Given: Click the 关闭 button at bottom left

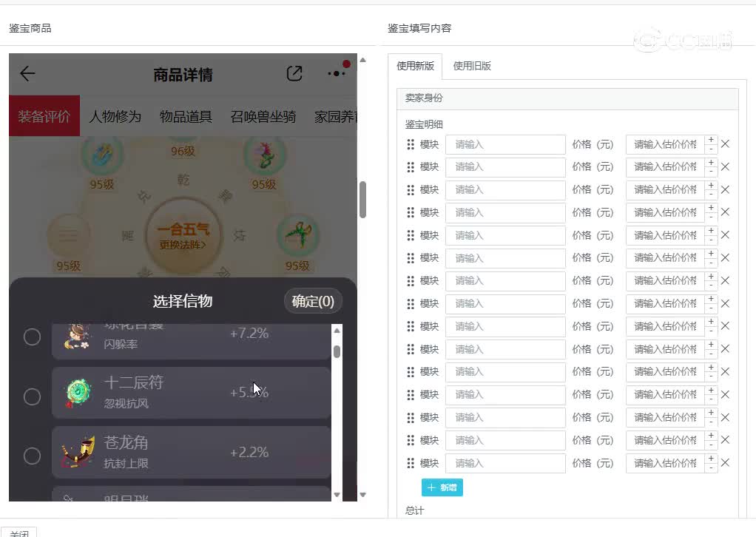Looking at the screenshot, I should tap(19, 533).
